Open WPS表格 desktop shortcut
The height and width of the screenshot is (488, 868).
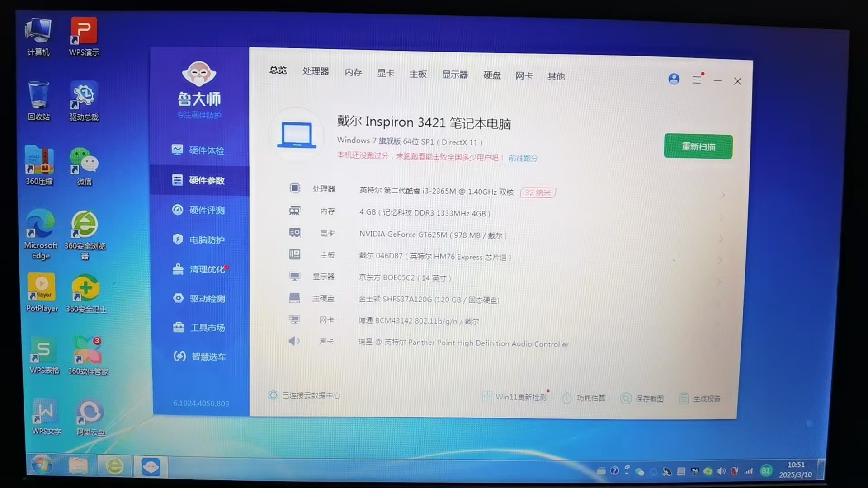44,356
